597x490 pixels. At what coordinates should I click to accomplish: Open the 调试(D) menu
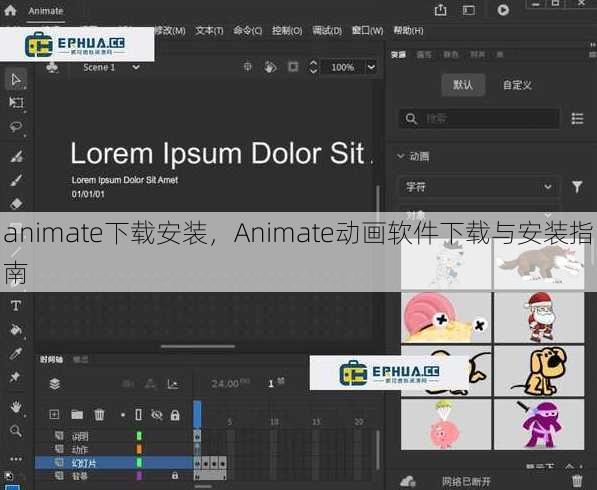(x=327, y=30)
